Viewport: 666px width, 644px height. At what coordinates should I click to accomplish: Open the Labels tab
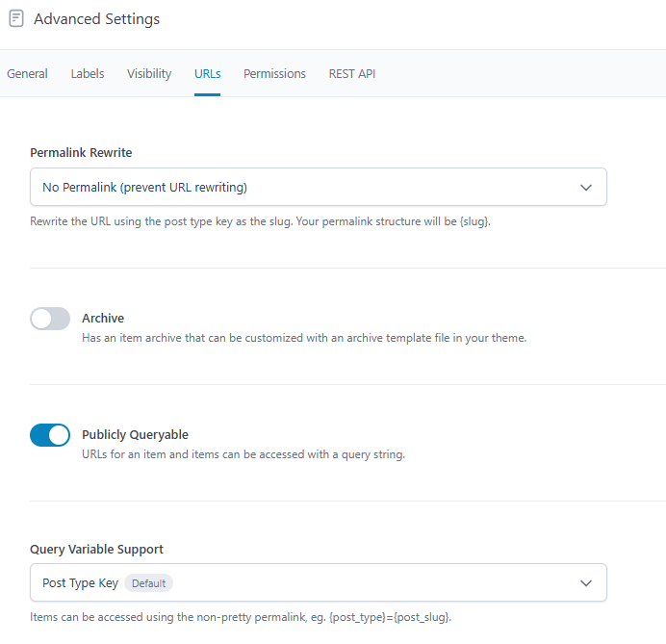click(x=88, y=73)
